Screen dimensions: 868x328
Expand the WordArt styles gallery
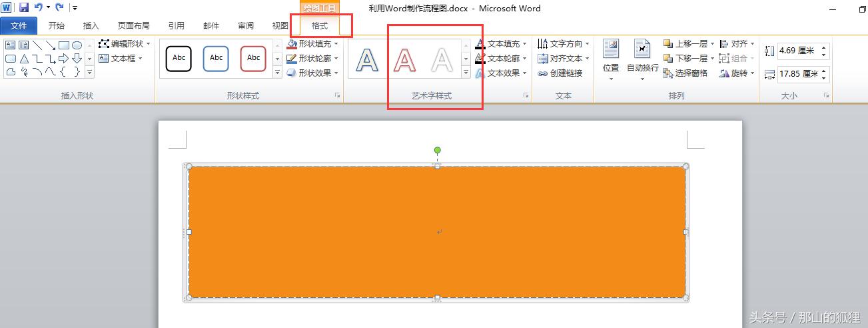pyautogui.click(x=466, y=72)
